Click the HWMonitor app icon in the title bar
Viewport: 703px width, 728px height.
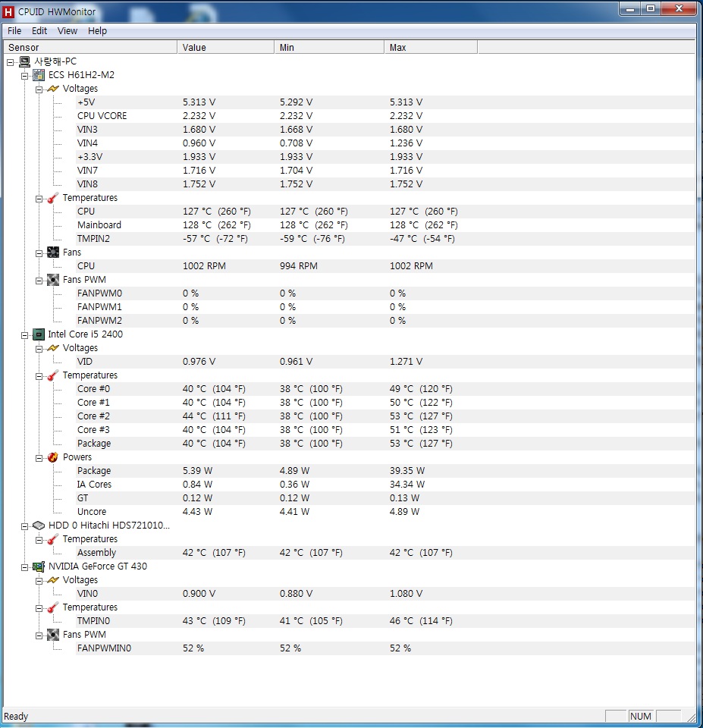point(8,11)
